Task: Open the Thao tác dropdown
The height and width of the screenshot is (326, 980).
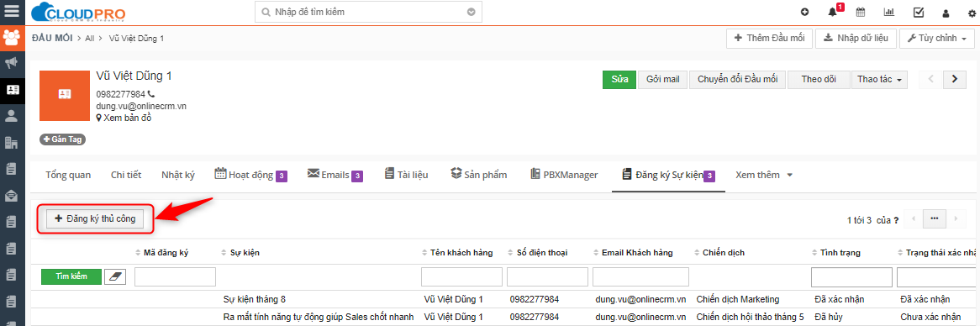Action: [x=879, y=79]
